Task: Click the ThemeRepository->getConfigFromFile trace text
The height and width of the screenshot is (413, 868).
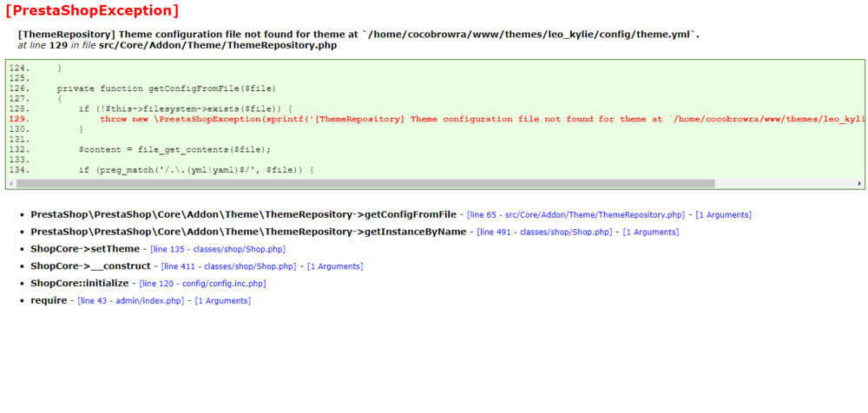Action: click(244, 215)
